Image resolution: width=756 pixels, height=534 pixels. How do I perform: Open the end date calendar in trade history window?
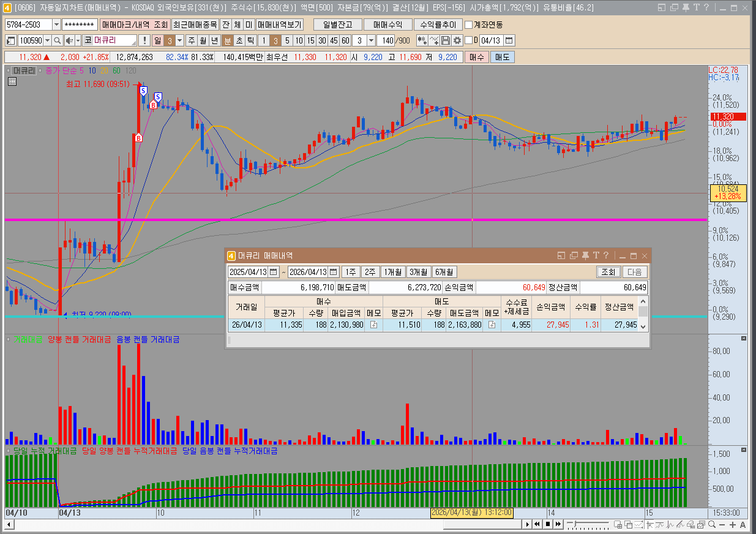334,272
